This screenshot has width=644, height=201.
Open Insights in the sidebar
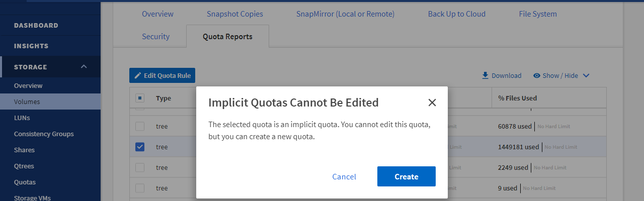(x=31, y=46)
